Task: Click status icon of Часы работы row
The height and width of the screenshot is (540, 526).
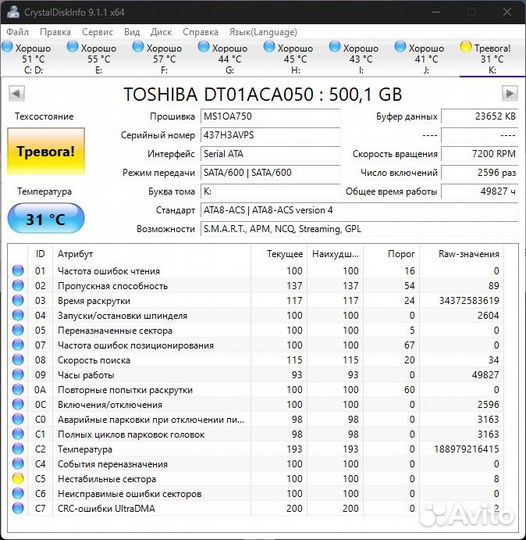Action: 18,375
